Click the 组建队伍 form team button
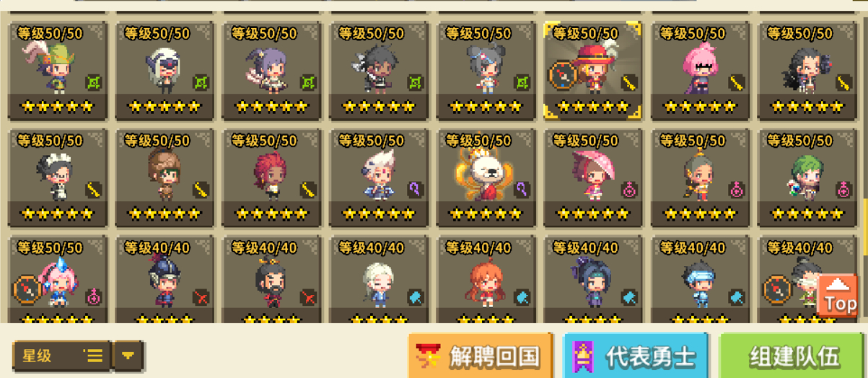Image resolution: width=868 pixels, height=378 pixels. pos(794,356)
